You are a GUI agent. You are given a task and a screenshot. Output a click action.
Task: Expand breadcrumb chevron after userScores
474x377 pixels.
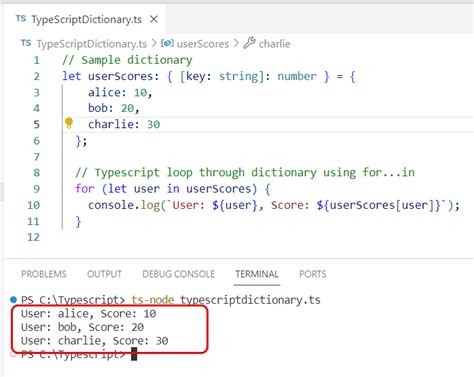(236, 43)
